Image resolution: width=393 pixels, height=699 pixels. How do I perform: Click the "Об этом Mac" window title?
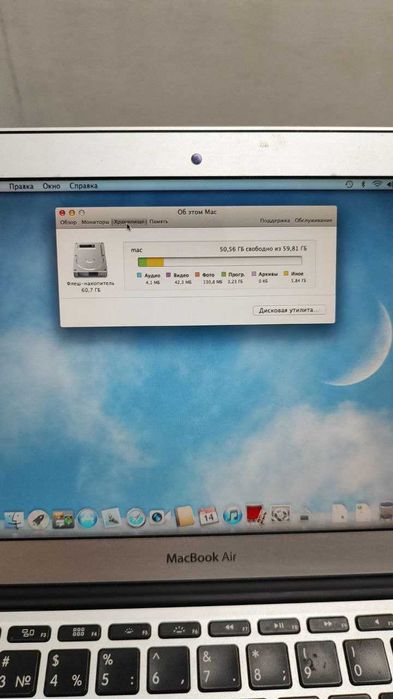[x=197, y=212]
